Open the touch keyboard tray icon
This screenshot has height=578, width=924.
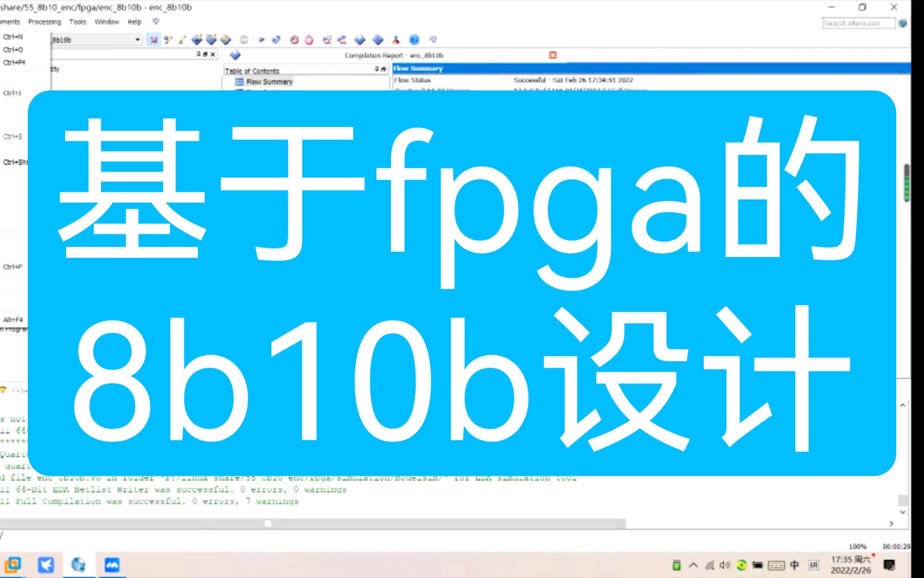[776, 565]
